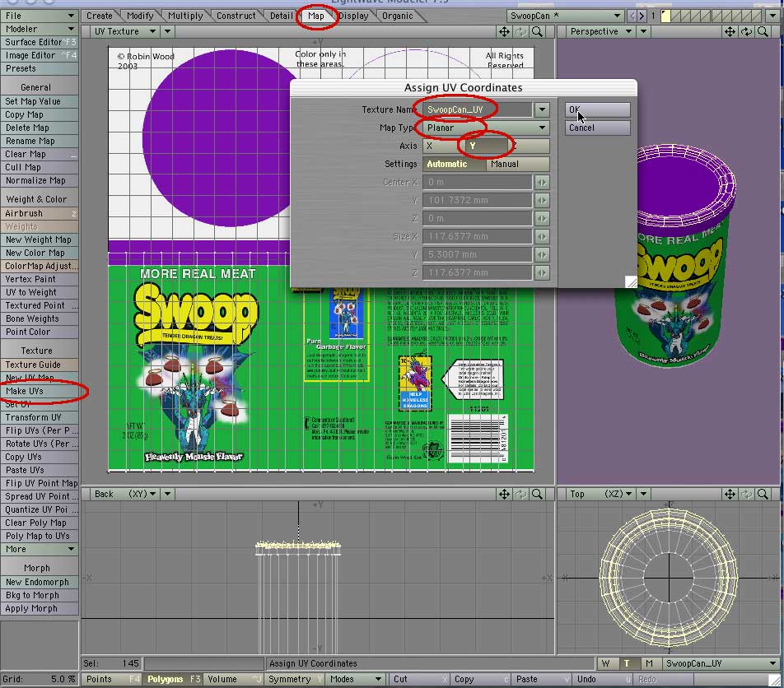Open the SwoopCan_UV map dropdown at bottom

tap(720, 663)
